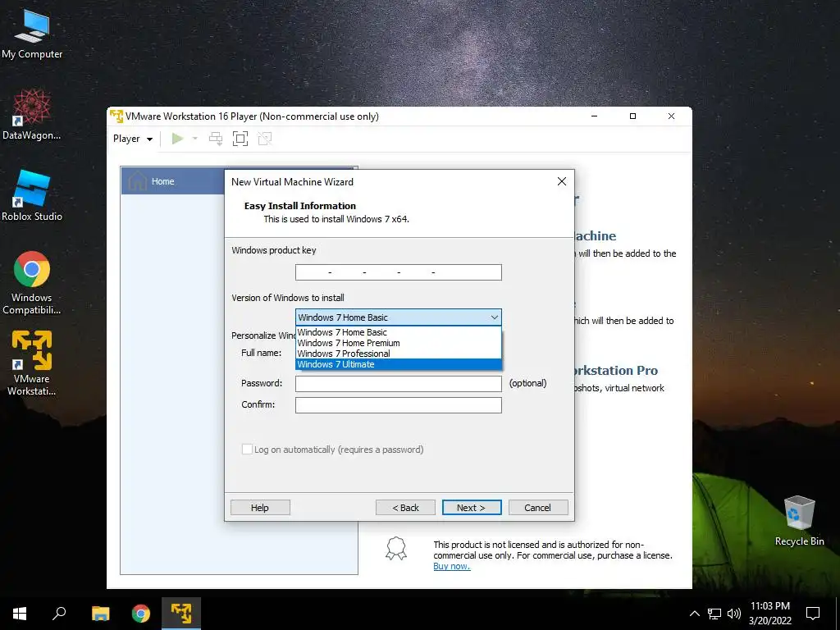
Task: Collapse the Windows version dropdown arrow
Action: coord(494,317)
